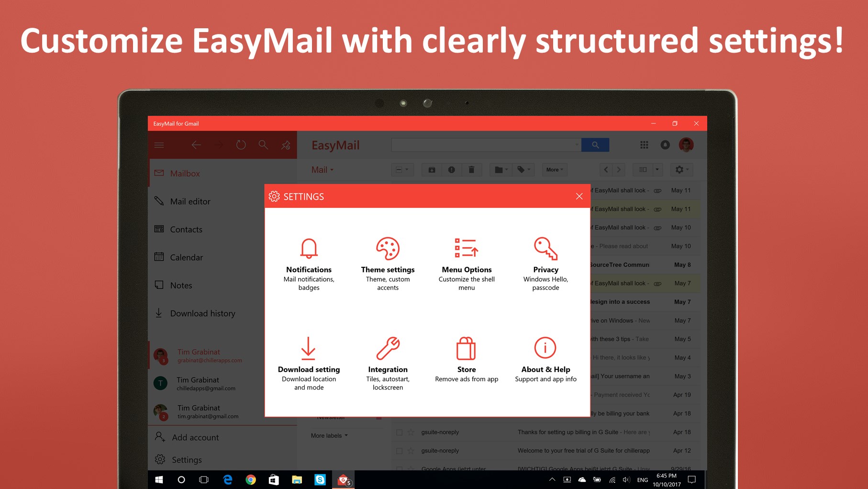This screenshot has height=489, width=868.
Task: Open the Gmail gear settings dropdown
Action: (x=682, y=170)
